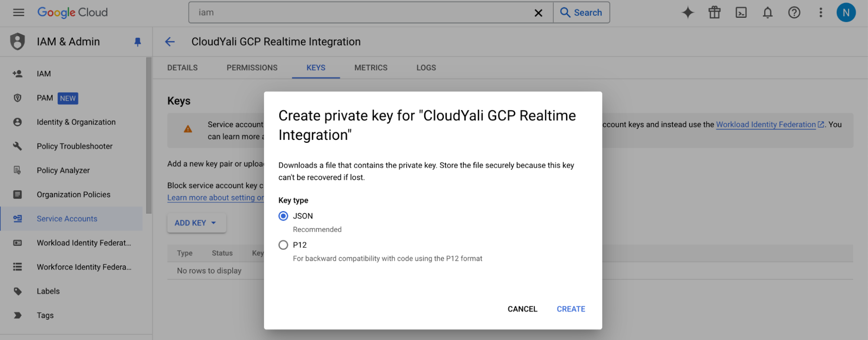Click the Policy Analyzer document icon
Viewport: 868px width, 340px height.
click(x=17, y=170)
